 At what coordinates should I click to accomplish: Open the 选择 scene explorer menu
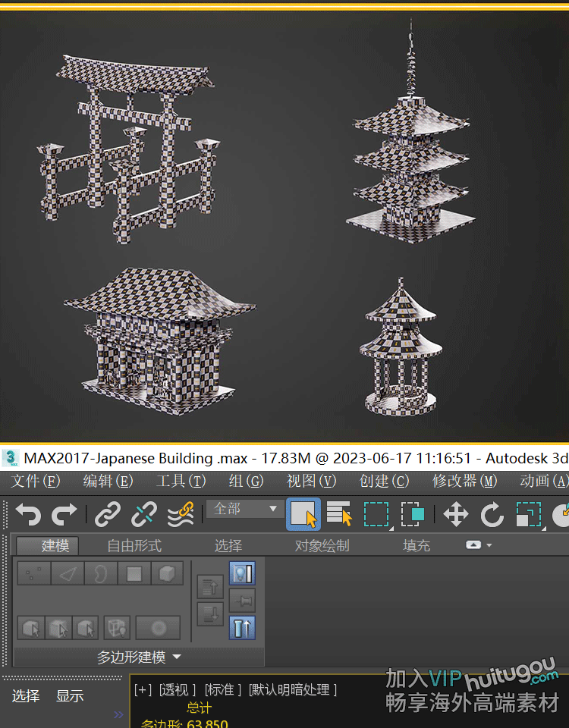pyautogui.click(x=26, y=696)
